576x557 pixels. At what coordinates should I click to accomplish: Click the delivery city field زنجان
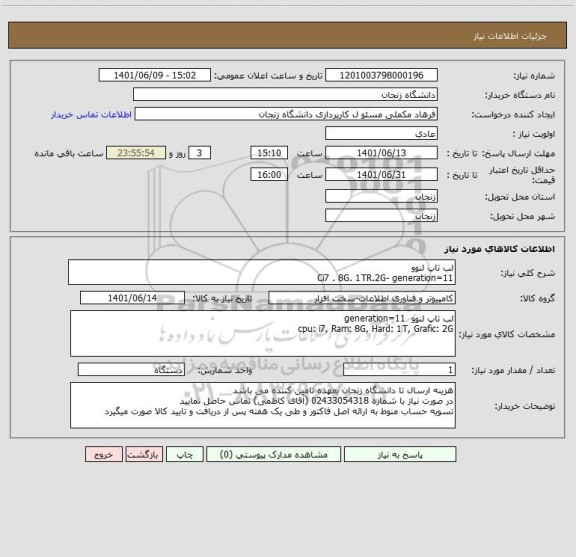coord(381,216)
